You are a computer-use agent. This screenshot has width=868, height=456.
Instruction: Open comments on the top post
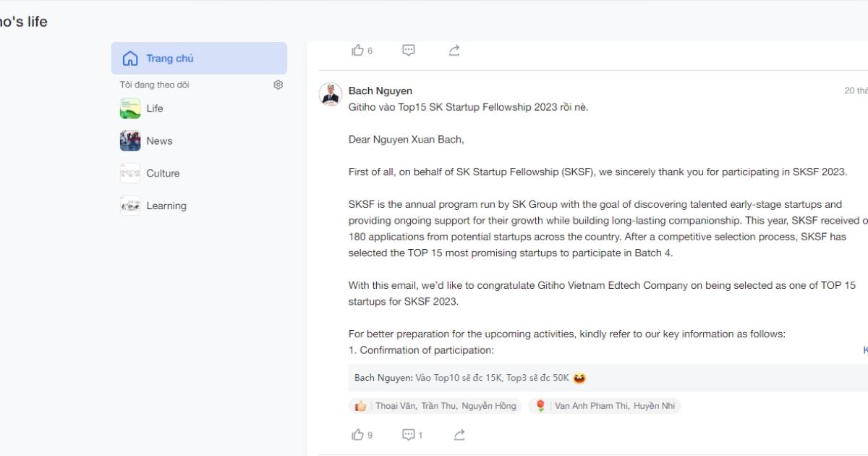[409, 51]
